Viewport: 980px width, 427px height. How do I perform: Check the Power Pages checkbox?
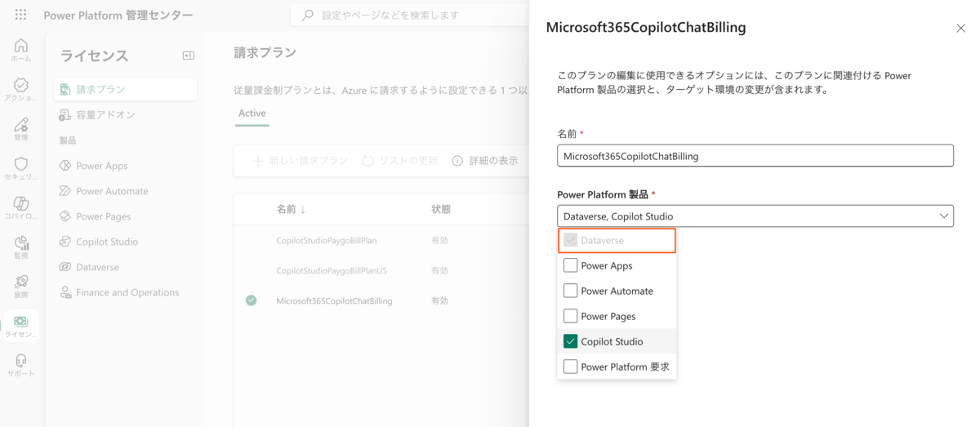pos(570,316)
